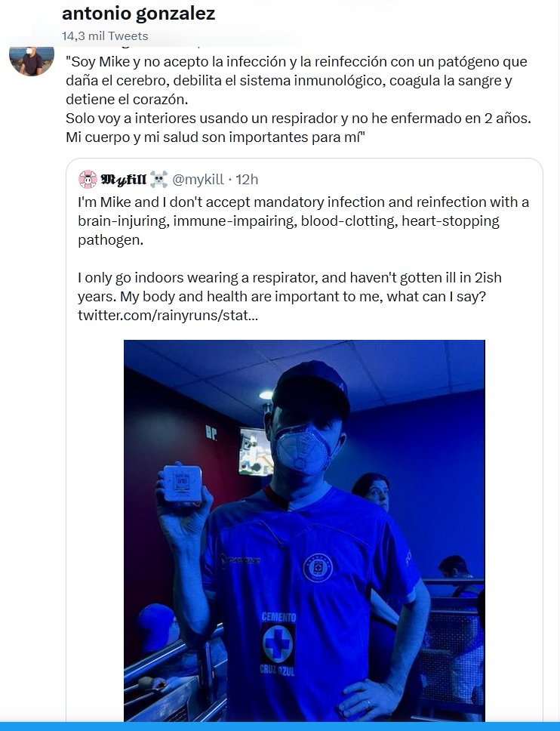This screenshot has height=731, width=560.
Task: Click antonio gonzalez's round profile avatar
Action: 31,58
